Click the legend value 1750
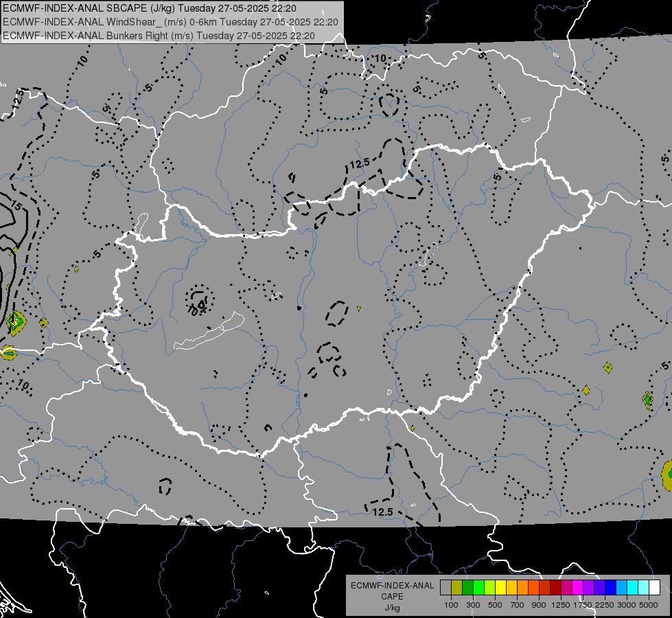 pyautogui.click(x=583, y=605)
